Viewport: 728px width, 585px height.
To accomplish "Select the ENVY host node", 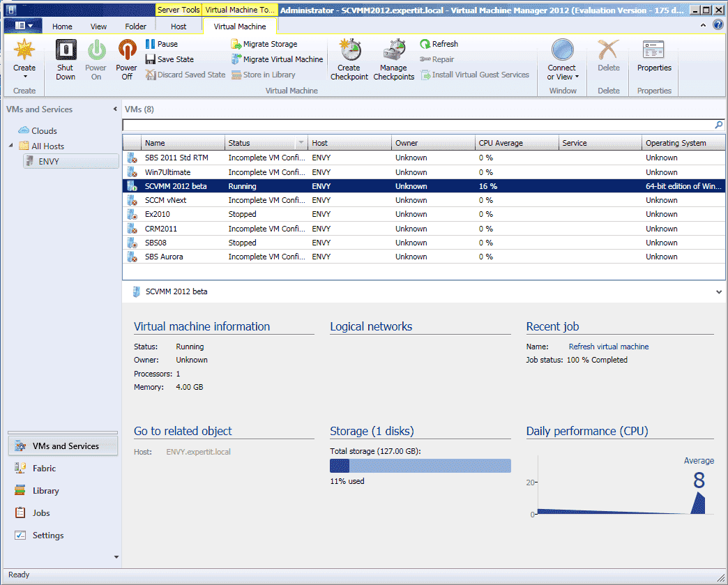I will pyautogui.click(x=71, y=162).
